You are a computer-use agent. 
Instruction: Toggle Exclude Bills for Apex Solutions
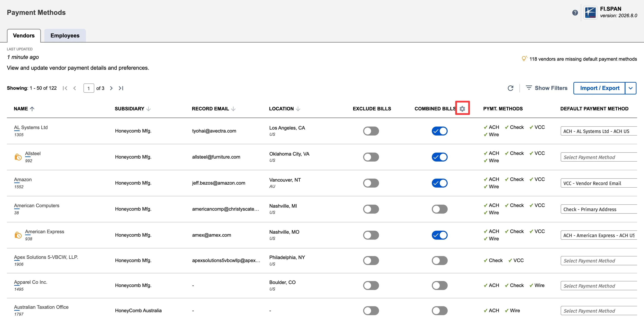pyautogui.click(x=371, y=261)
